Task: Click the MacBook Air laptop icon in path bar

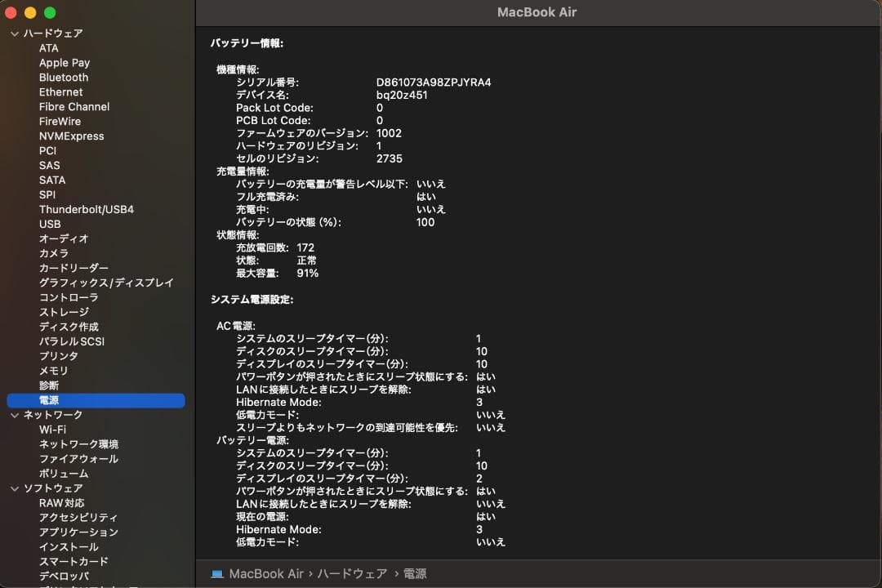Action: (x=217, y=574)
